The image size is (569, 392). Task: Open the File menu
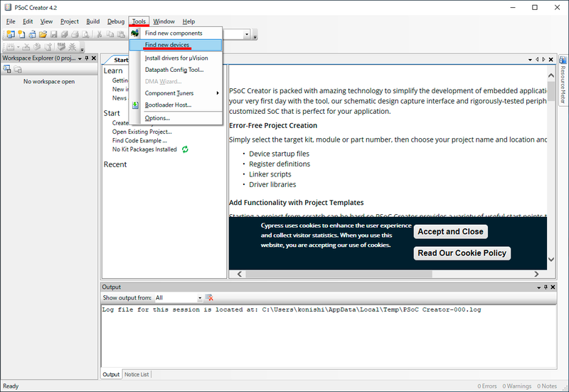coord(11,21)
